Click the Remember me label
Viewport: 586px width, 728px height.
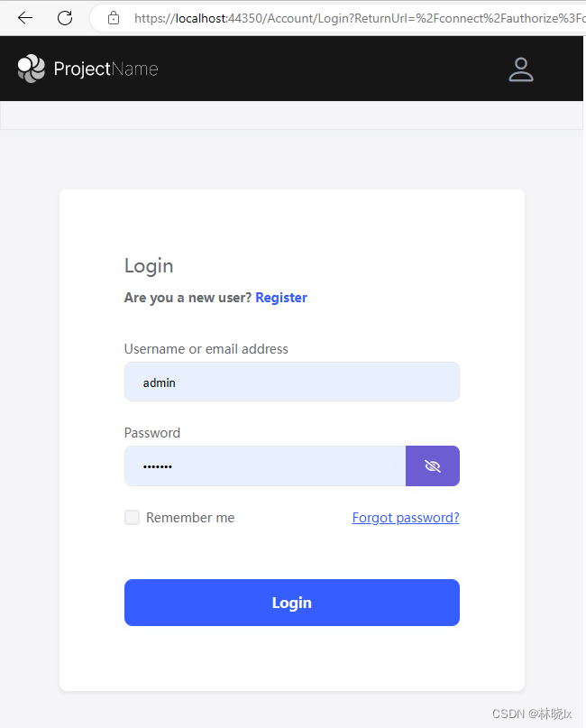(189, 517)
